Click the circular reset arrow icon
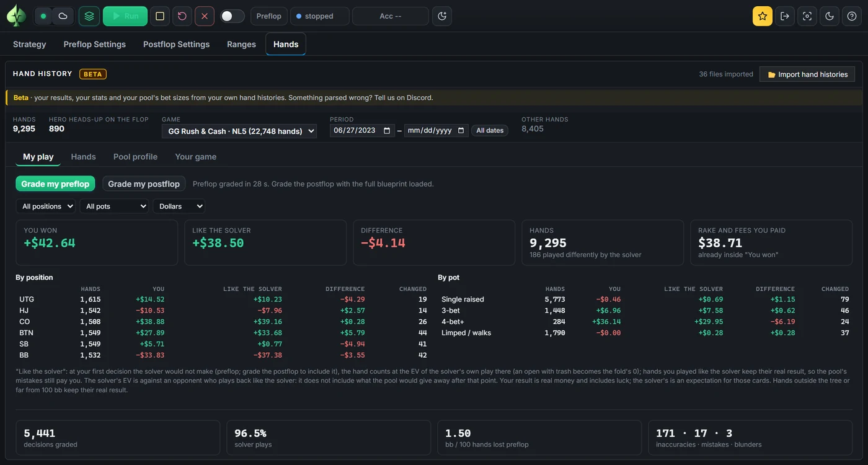868x465 pixels. (182, 16)
